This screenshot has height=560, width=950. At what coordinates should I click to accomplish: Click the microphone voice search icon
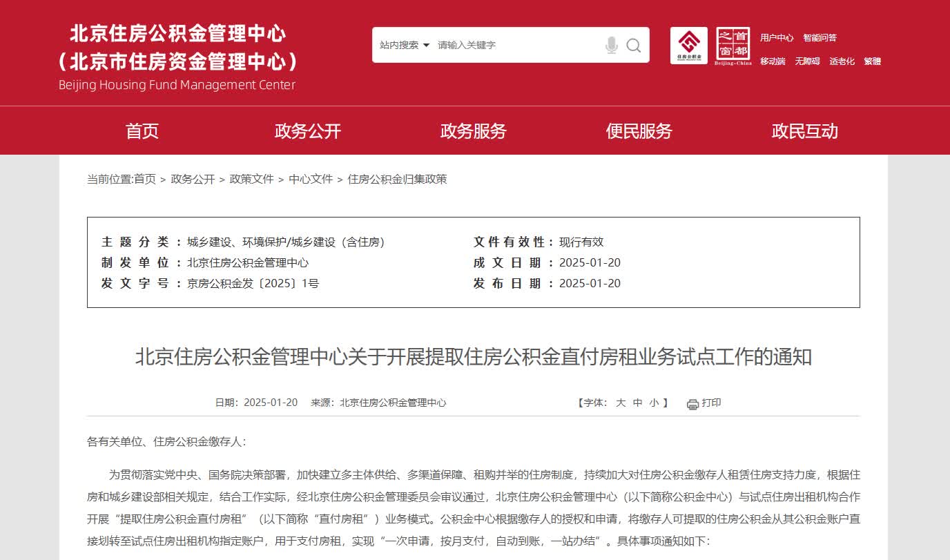tap(611, 45)
